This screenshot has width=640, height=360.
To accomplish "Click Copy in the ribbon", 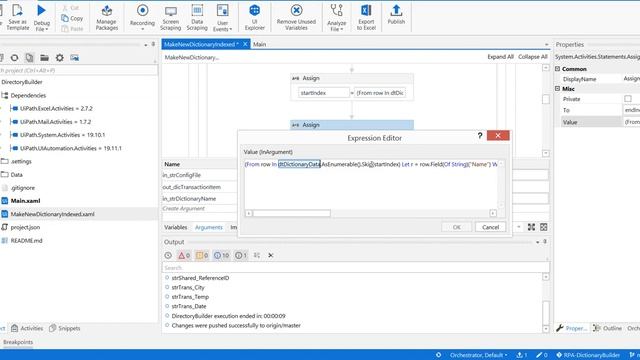I will [72, 18].
